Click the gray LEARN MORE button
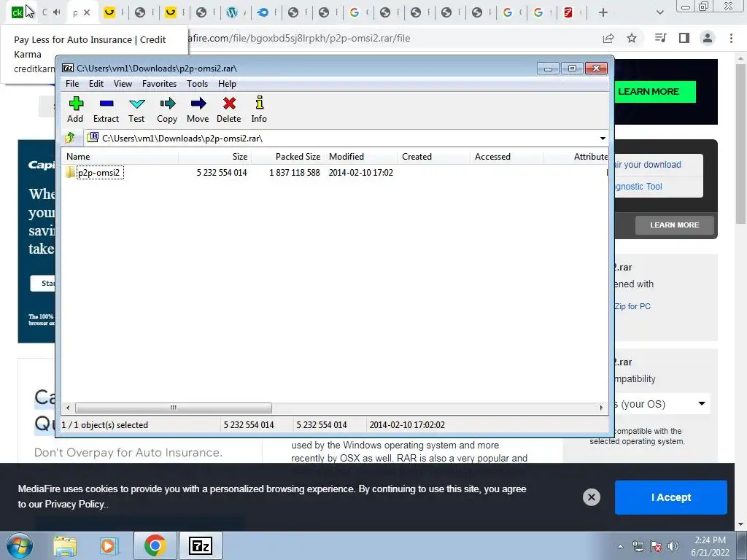747x560 pixels. coord(675,225)
